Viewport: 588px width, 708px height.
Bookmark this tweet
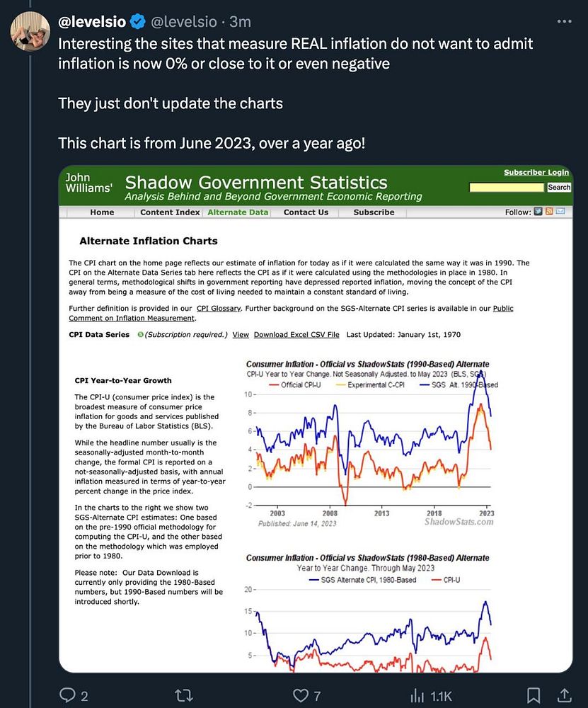pyautogui.click(x=534, y=695)
